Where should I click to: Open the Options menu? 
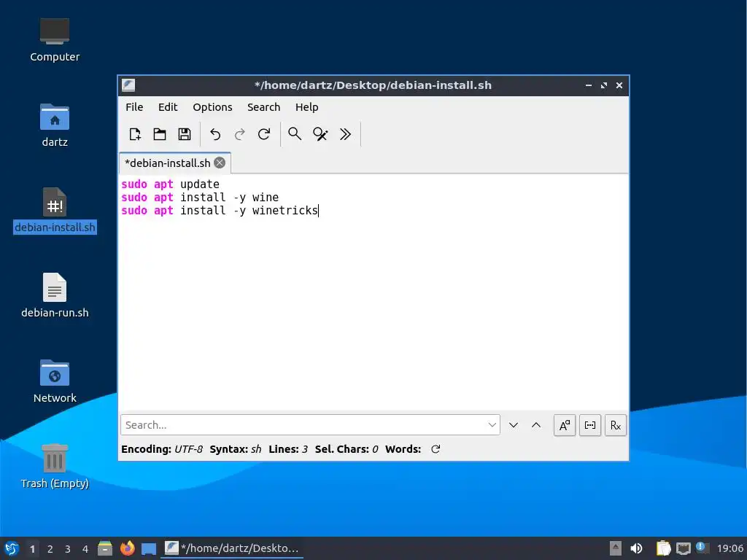pyautogui.click(x=212, y=107)
